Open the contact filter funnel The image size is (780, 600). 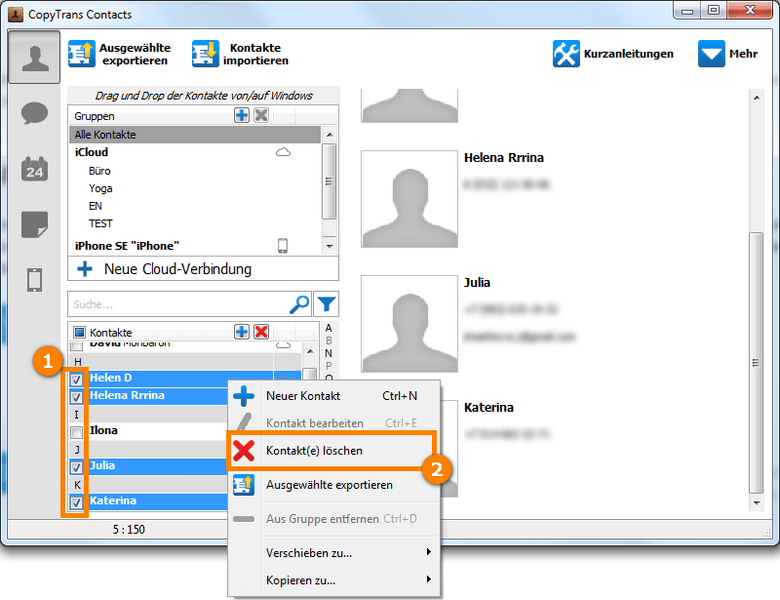click(326, 304)
